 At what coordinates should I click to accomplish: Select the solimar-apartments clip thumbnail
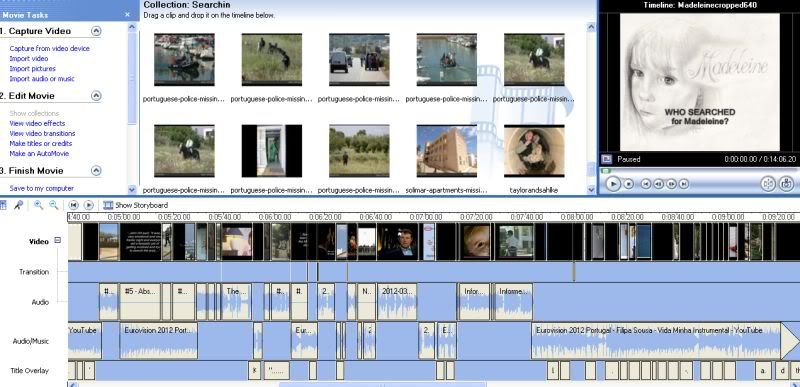point(446,151)
